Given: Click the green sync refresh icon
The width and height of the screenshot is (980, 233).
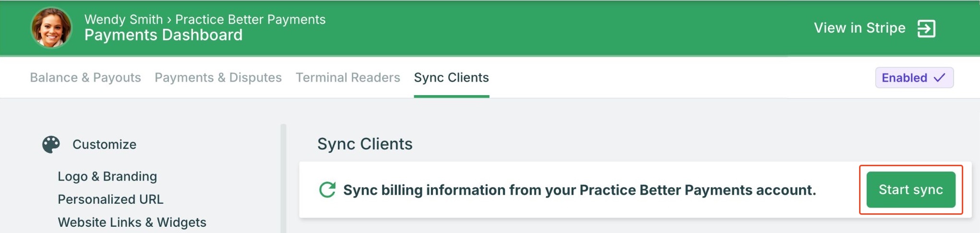Looking at the screenshot, I should [327, 190].
